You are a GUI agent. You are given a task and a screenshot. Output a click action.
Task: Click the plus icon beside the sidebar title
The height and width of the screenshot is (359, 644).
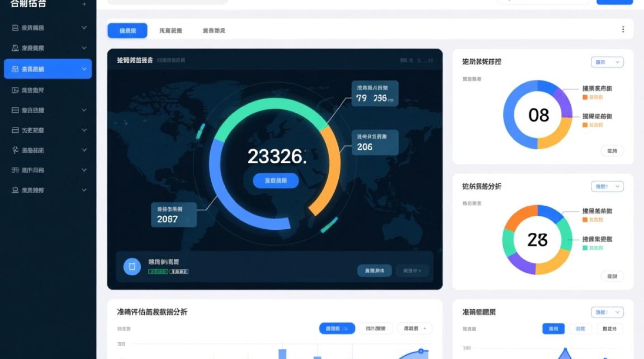tap(84, 4)
